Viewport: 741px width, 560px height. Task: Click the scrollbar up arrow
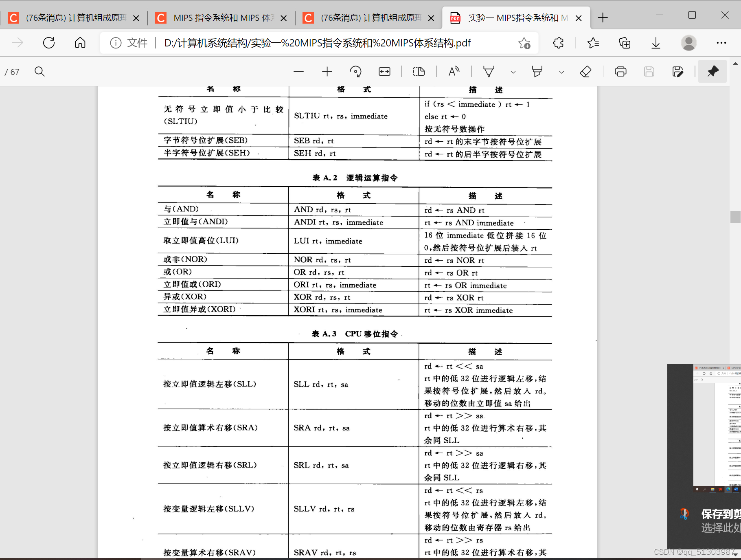pyautogui.click(x=735, y=64)
